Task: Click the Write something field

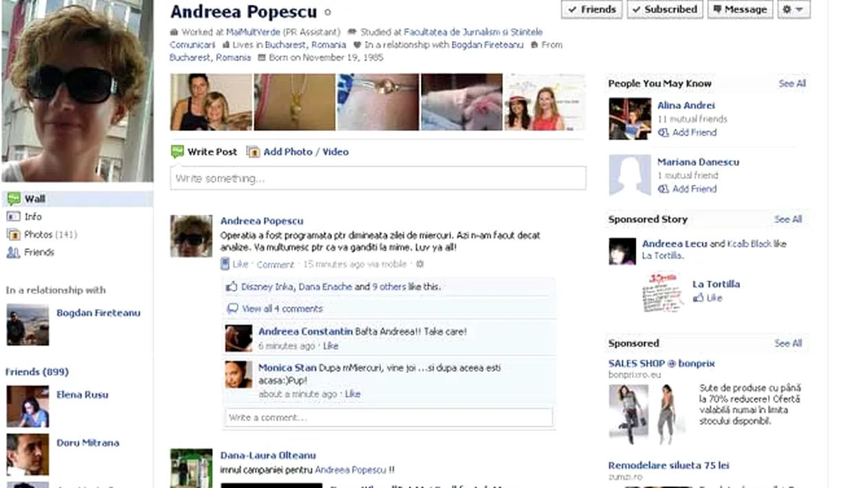Action: tap(378, 178)
